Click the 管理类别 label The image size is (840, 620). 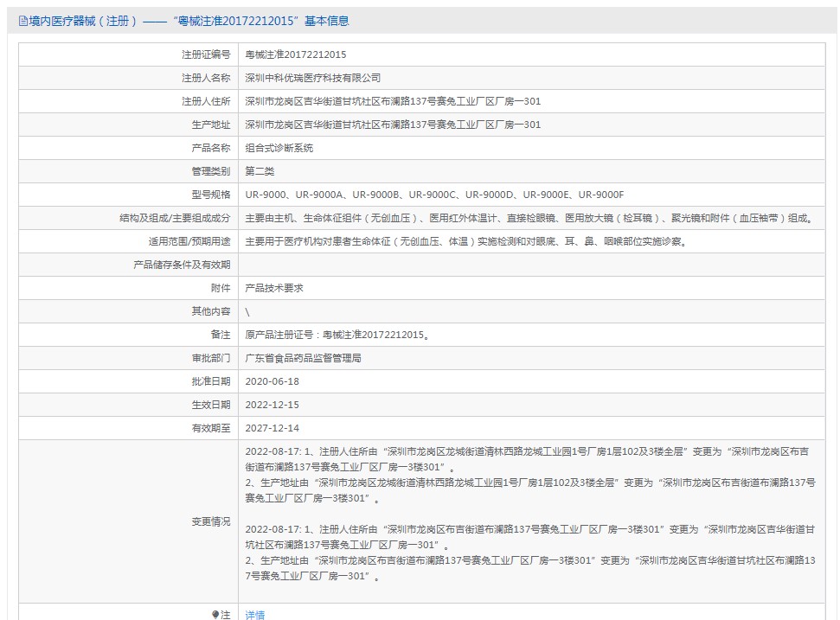[211, 171]
